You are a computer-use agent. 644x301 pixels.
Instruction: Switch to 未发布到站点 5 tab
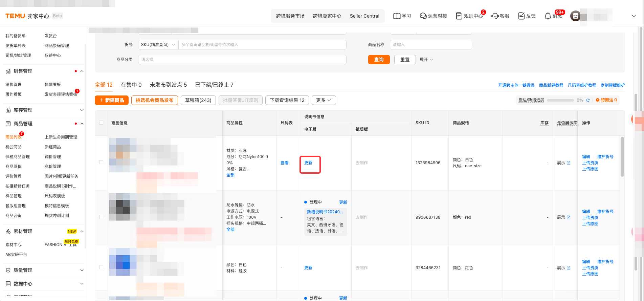[168, 85]
